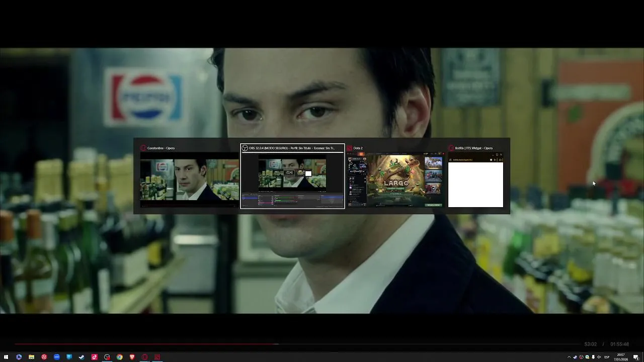This screenshot has height=362, width=644.
Task: Click the 53:02 elapsed time text
Action: coord(590,344)
